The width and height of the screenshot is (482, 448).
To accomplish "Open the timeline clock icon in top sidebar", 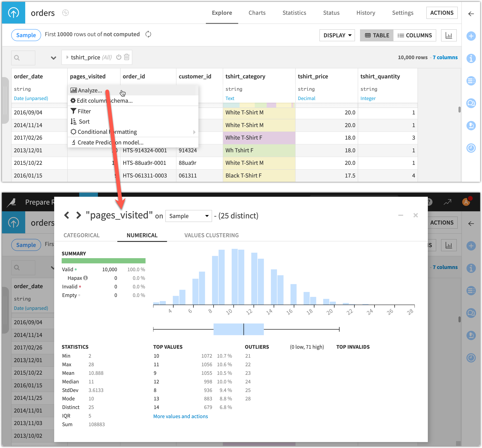I will pos(471,148).
